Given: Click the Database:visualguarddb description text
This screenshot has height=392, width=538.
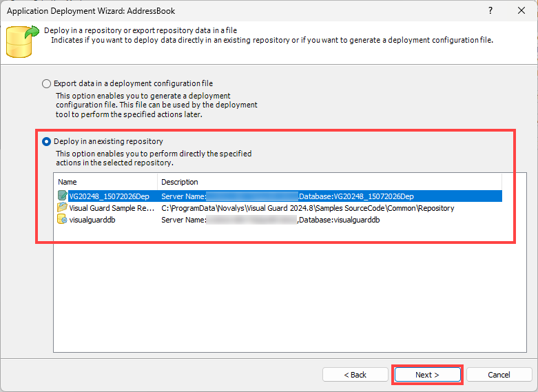Looking at the screenshot, I should point(340,220).
